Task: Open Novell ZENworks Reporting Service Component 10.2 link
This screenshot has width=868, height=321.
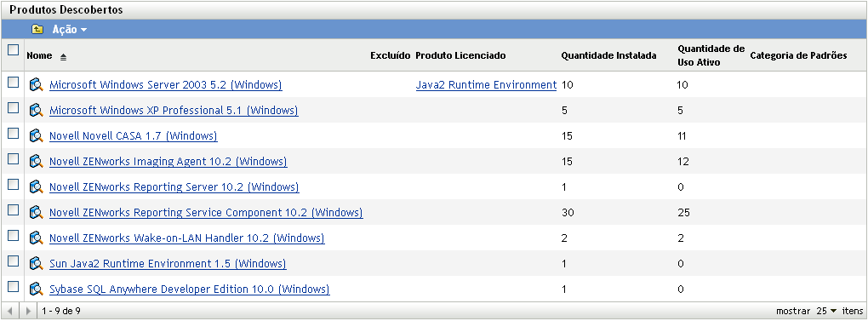Action: click(x=206, y=213)
